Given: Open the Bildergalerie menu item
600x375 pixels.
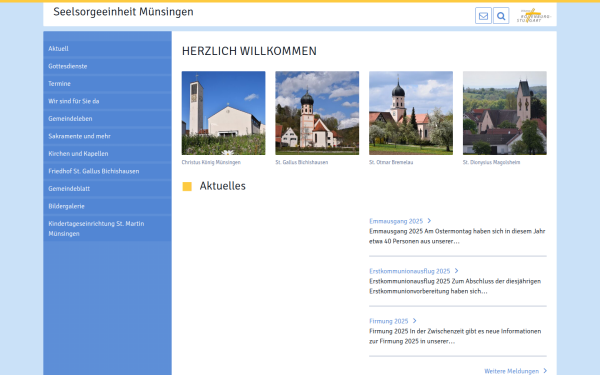Looking at the screenshot, I should (x=107, y=206).
